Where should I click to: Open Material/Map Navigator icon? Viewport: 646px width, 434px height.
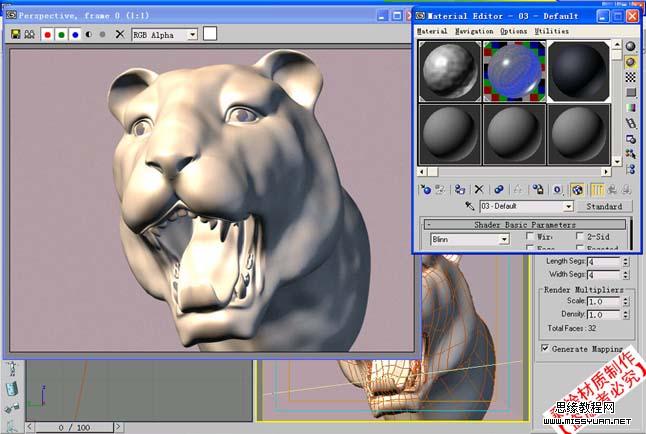(x=630, y=169)
